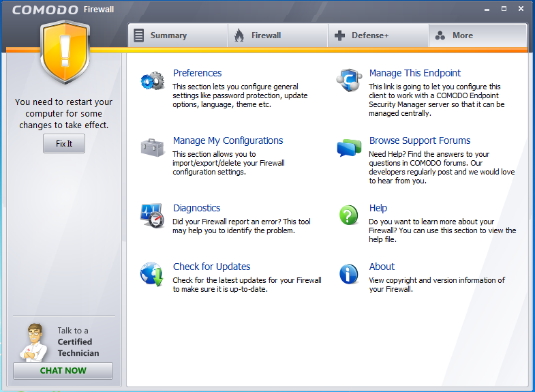The width and height of the screenshot is (535, 392).
Task: Click the Check for Updates globe icon
Action: 152,274
